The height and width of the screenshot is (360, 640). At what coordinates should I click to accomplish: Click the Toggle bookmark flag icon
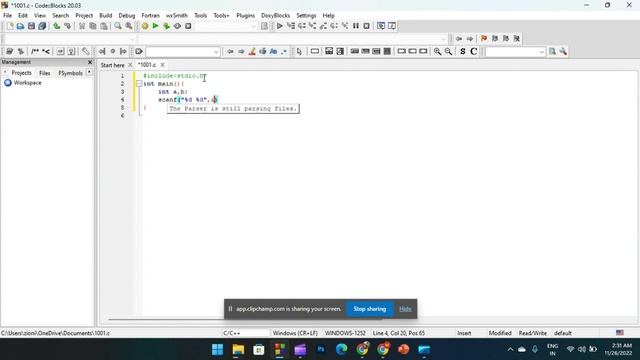point(484,38)
